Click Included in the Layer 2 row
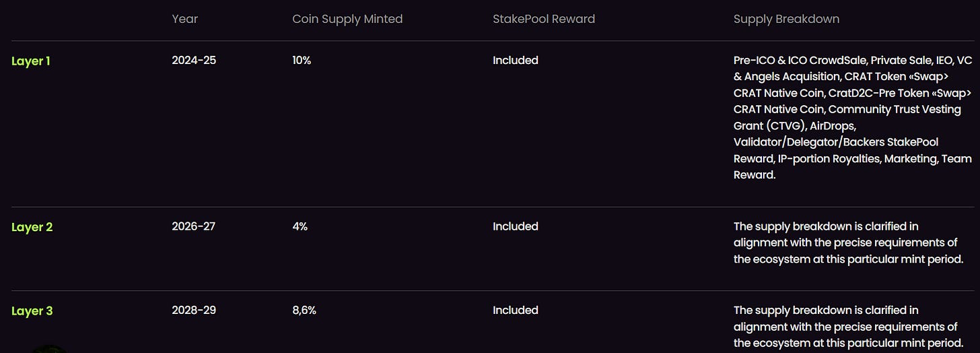Image resolution: width=980 pixels, height=353 pixels. pyautogui.click(x=515, y=226)
